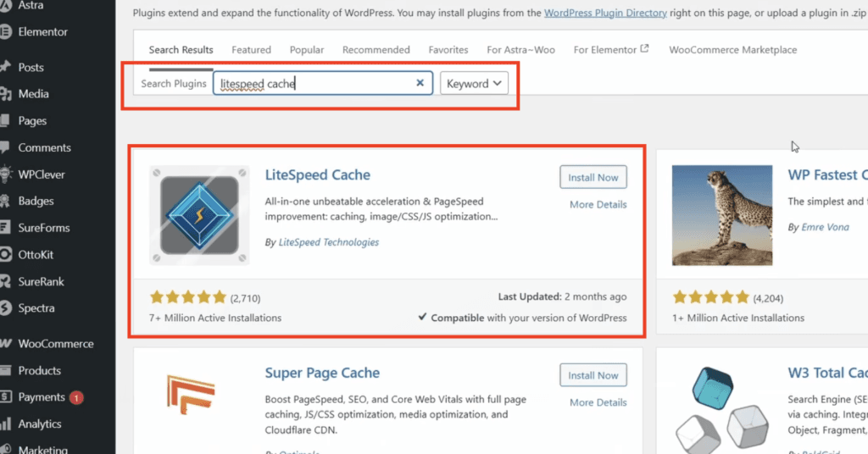Click the Spectra icon
This screenshot has height=454, width=868.
point(5,308)
